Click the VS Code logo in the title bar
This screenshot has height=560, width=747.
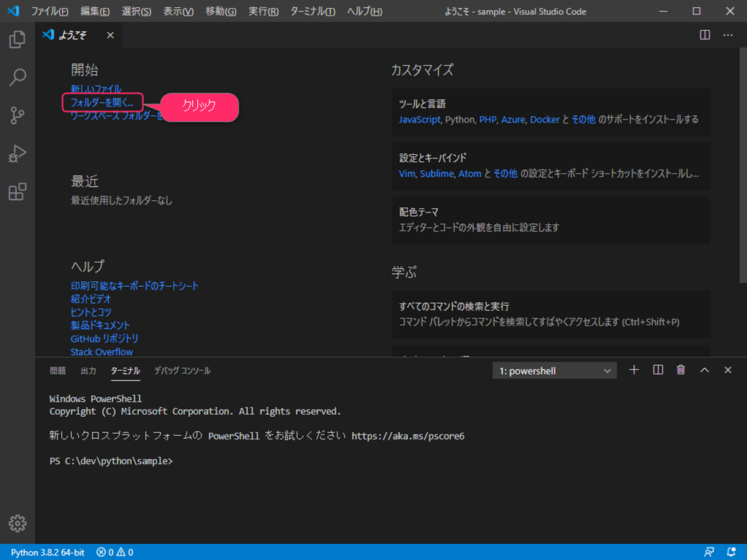(13, 11)
